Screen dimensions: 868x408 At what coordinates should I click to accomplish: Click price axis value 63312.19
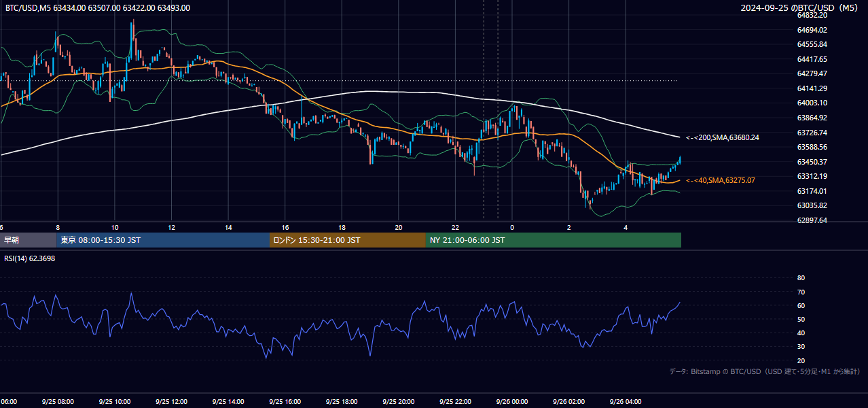[812, 176]
